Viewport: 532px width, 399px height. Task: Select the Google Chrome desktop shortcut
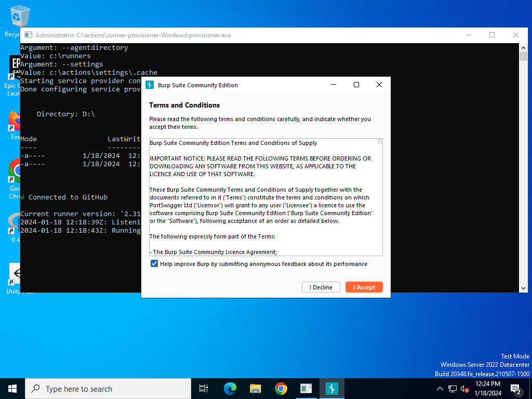[x=14, y=178]
